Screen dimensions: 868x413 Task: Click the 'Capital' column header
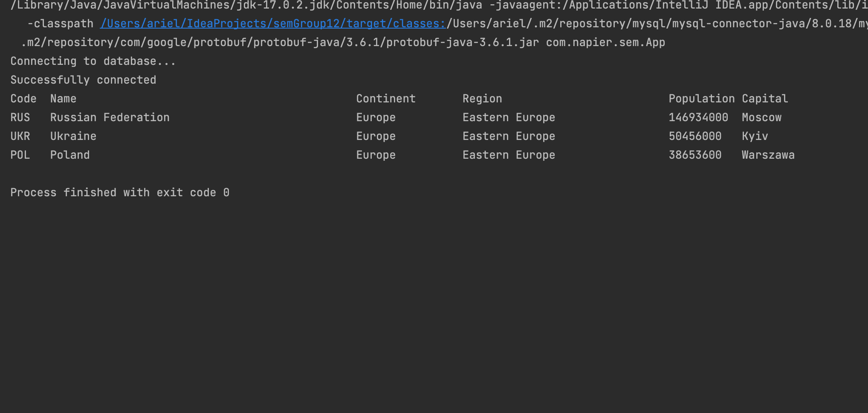765,99
